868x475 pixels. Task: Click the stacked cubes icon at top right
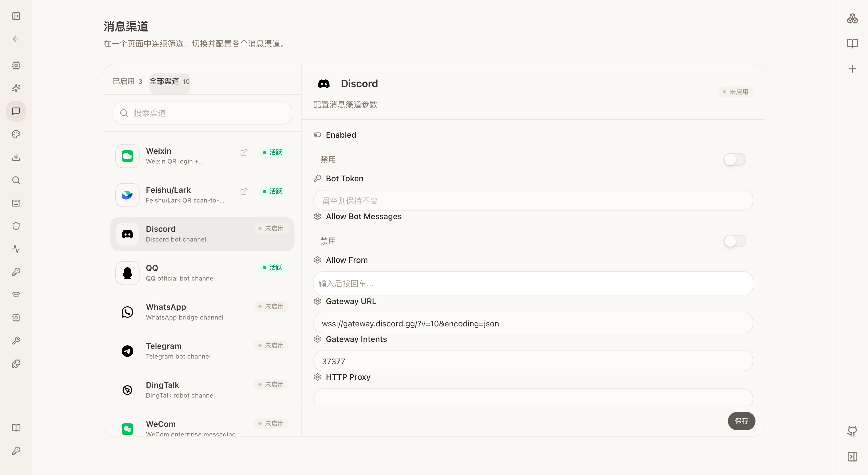(852, 19)
